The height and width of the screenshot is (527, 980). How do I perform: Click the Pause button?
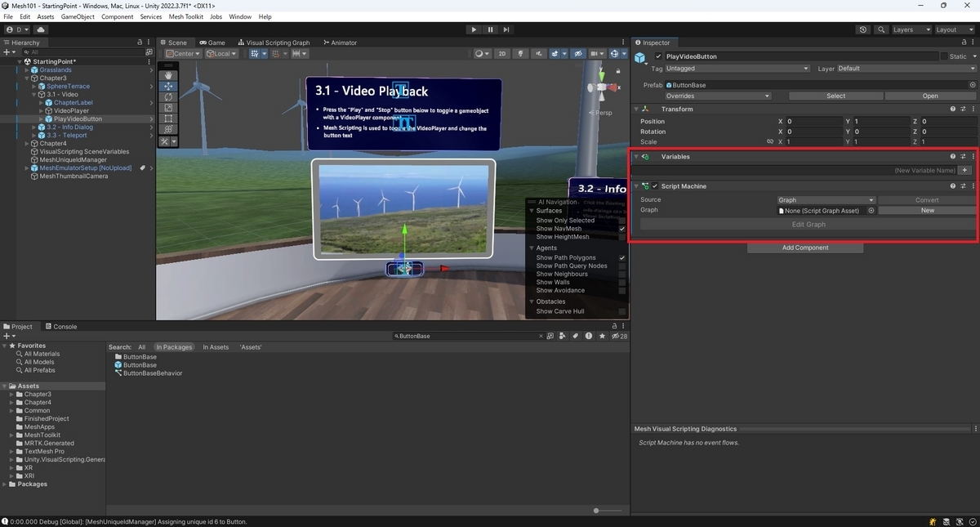coord(490,29)
